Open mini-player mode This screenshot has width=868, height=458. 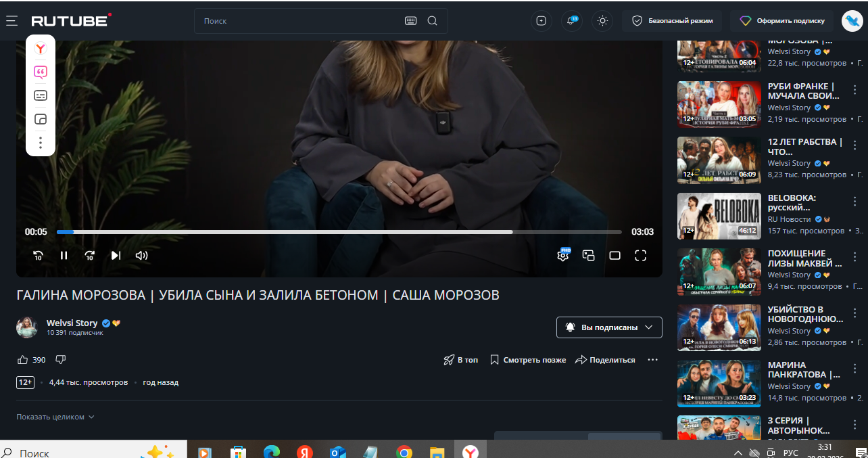point(589,255)
